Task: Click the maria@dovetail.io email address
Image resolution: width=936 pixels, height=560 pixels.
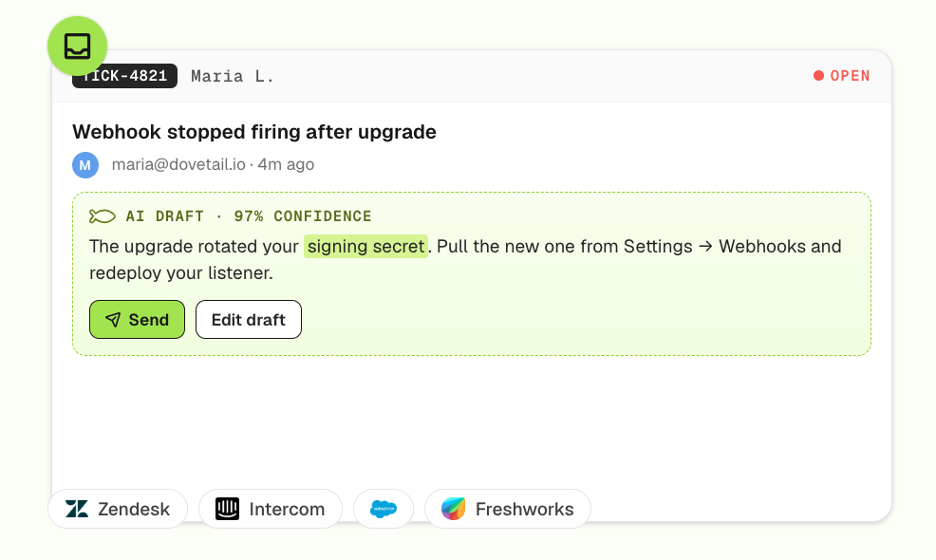Action: 178,164
